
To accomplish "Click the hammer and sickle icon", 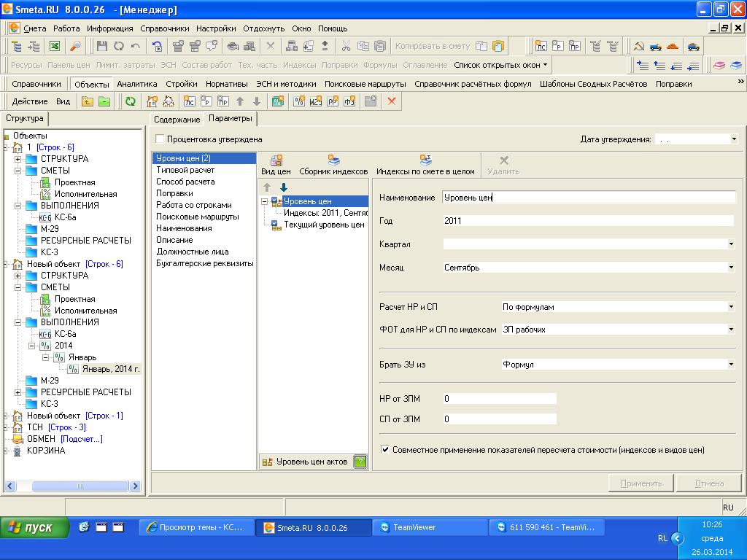I will coord(639,46).
